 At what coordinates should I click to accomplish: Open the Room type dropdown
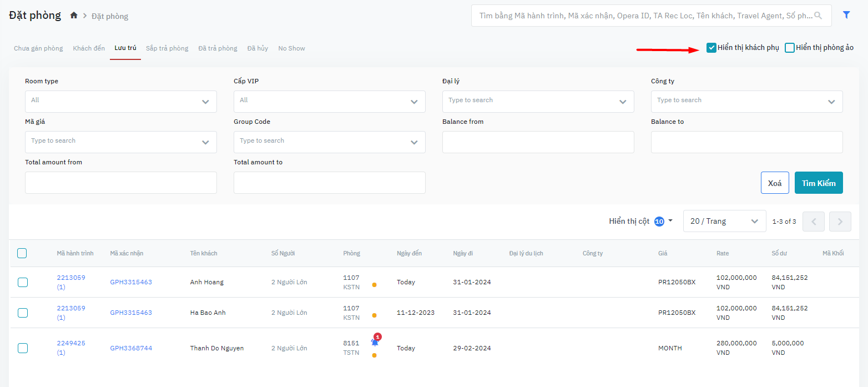click(x=121, y=102)
